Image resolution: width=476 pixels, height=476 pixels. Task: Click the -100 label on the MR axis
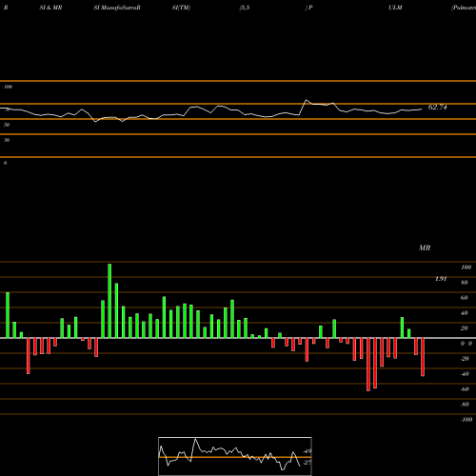coord(466,420)
